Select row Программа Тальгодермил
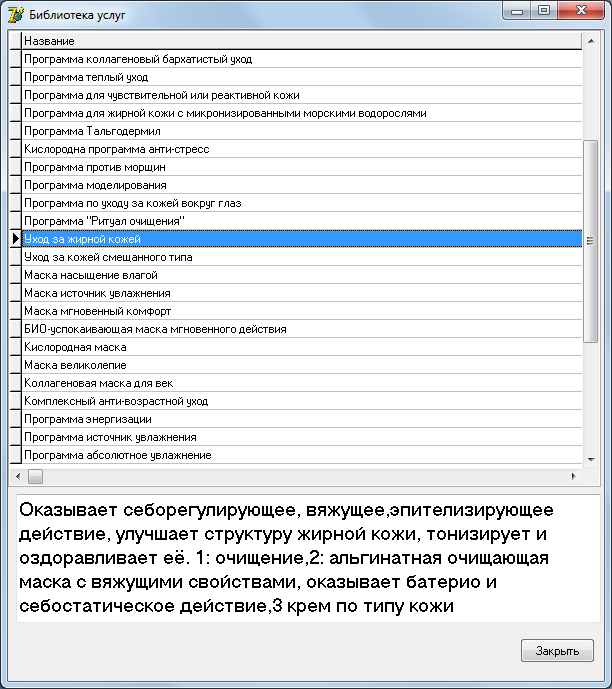612x689 pixels. (302, 131)
